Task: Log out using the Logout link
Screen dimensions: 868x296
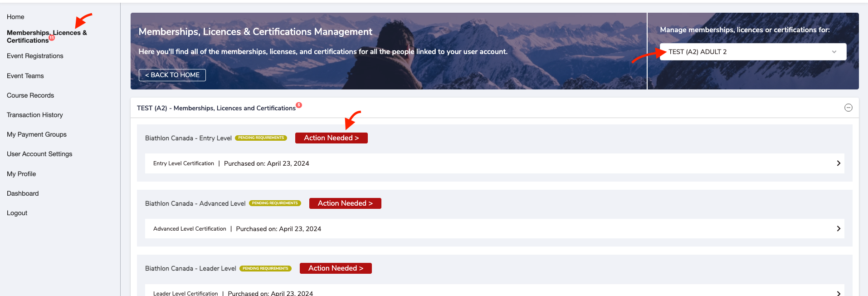Action: tap(17, 213)
